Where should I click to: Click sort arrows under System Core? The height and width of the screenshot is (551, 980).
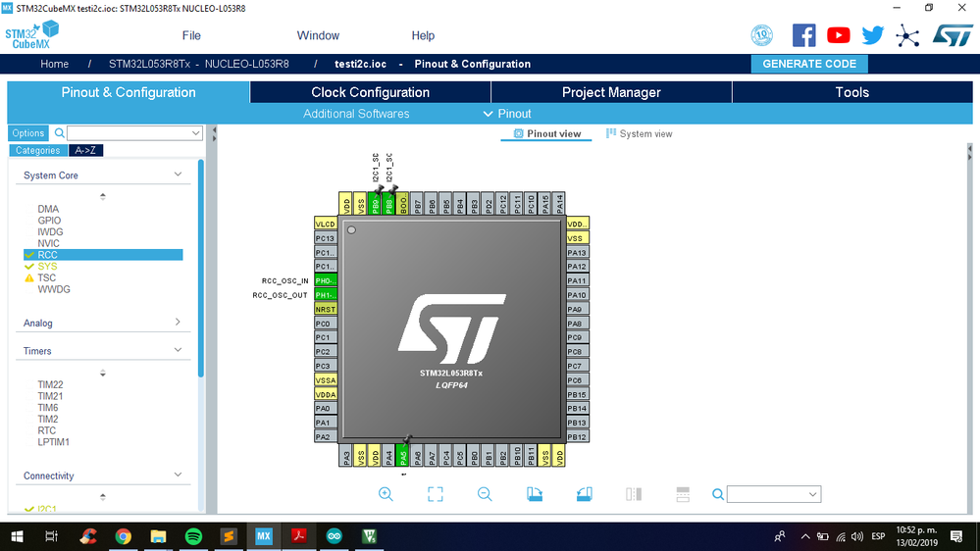pos(102,196)
